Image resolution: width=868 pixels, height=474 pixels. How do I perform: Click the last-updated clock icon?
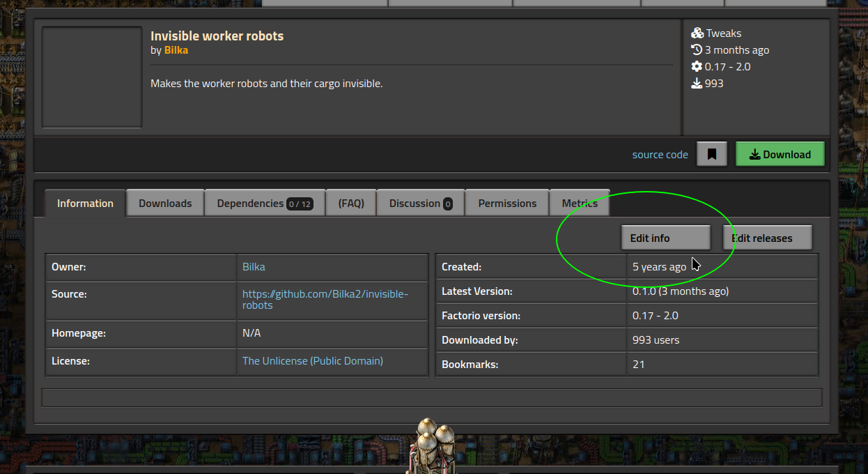(697, 50)
